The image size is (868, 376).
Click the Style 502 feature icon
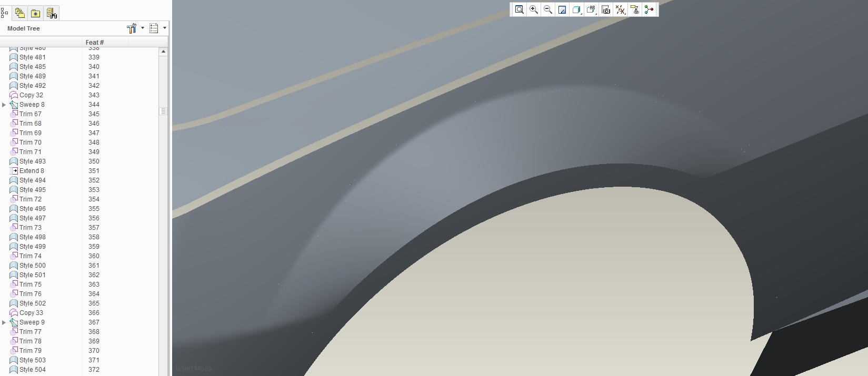point(14,303)
